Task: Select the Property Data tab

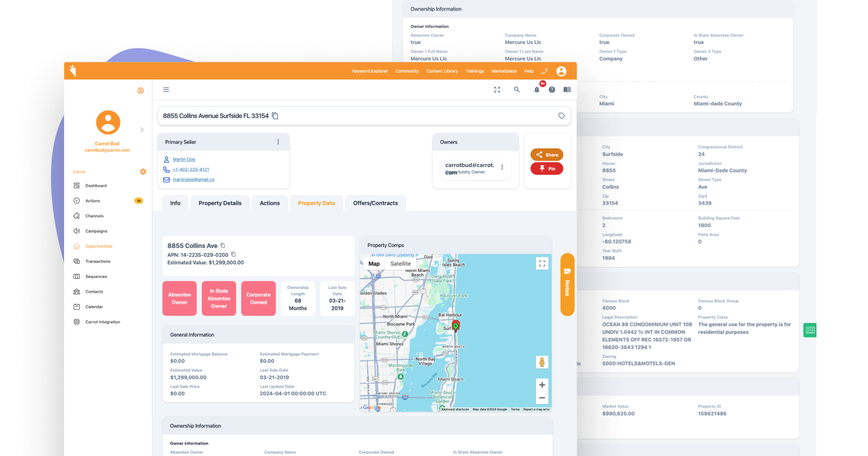Action: pyautogui.click(x=316, y=203)
